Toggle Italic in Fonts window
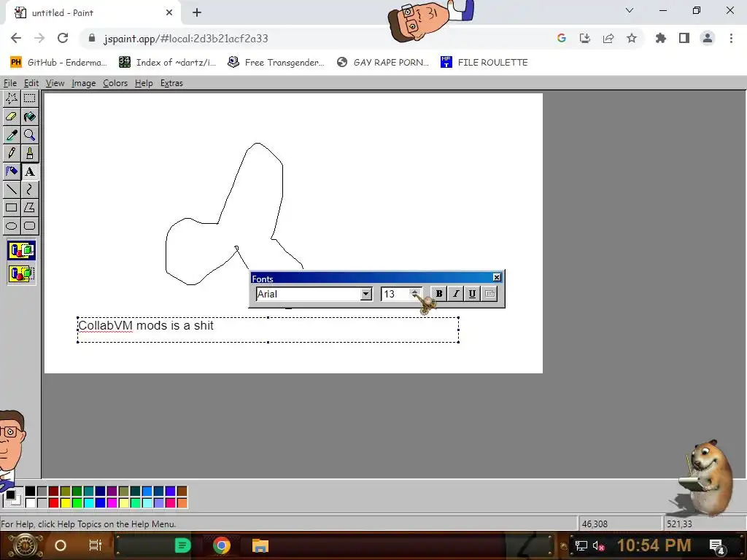This screenshot has width=747, height=560. click(x=455, y=294)
